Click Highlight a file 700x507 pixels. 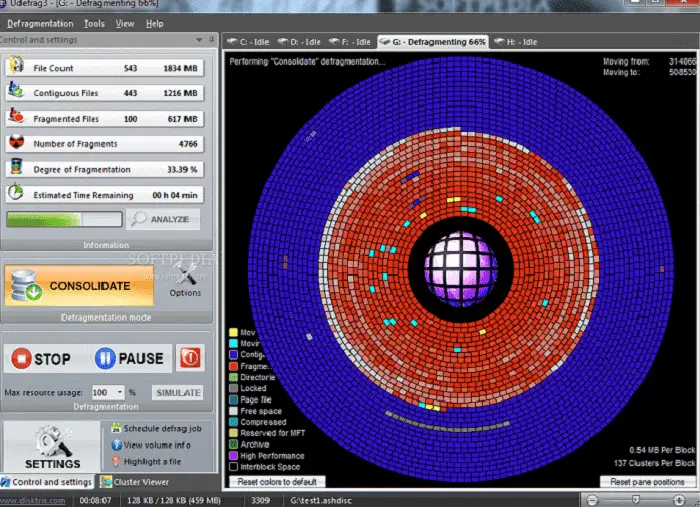pyautogui.click(x=146, y=461)
